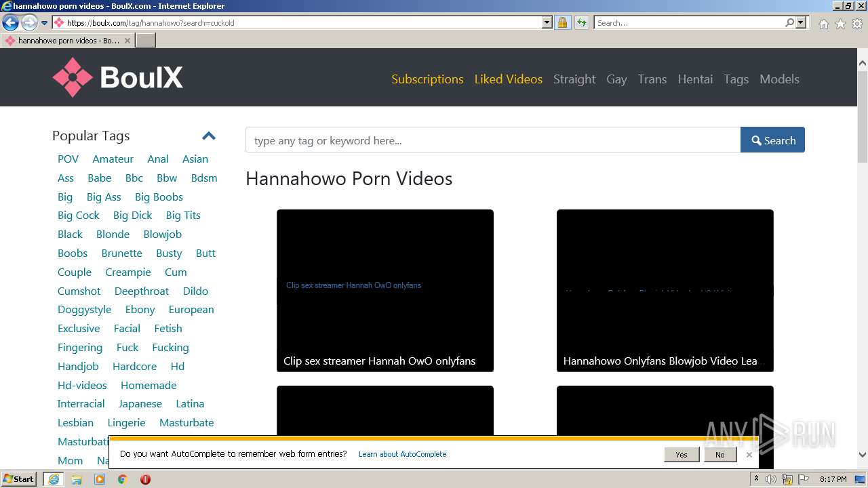The height and width of the screenshot is (488, 868).
Task: Collapse the Popular Tags section chevron
Action: coord(209,136)
